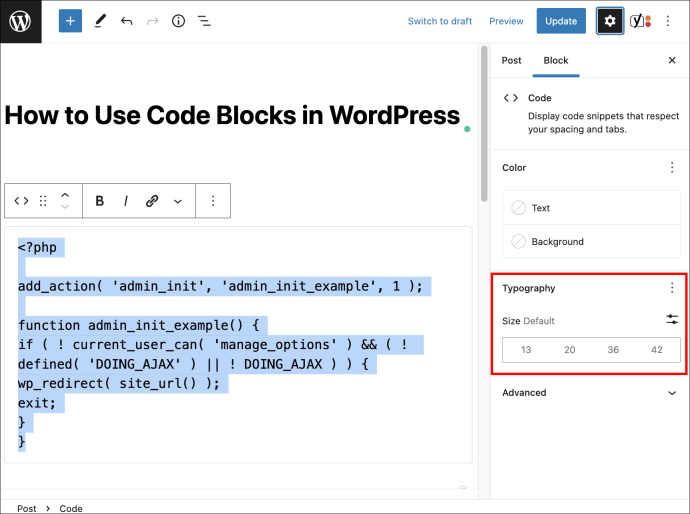Toggle custom font size control
Image resolution: width=690 pixels, height=514 pixels.
[x=672, y=319]
